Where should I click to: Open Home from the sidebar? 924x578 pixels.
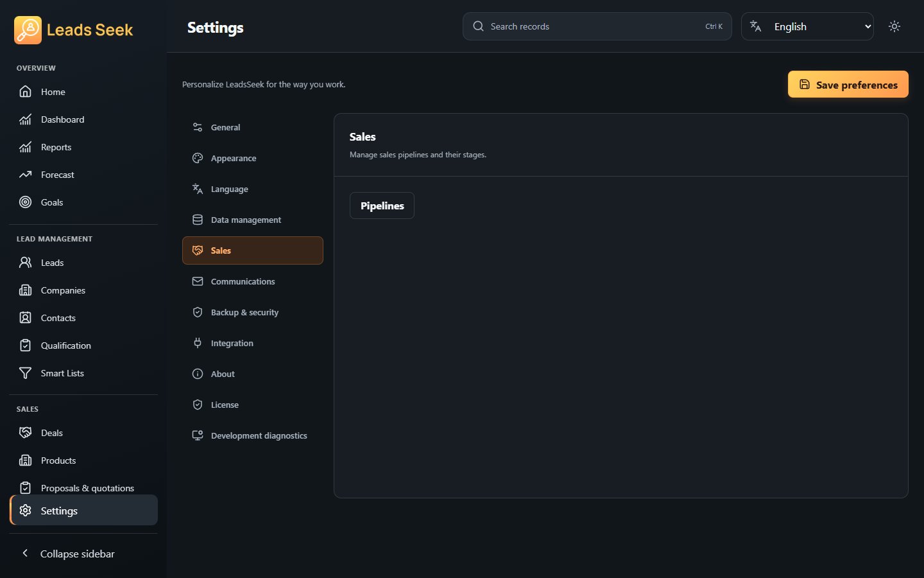(83, 92)
